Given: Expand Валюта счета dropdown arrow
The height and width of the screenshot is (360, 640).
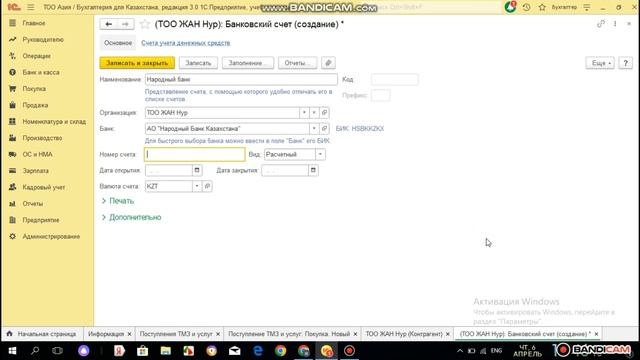Looking at the screenshot, I should pyautogui.click(x=197, y=186).
